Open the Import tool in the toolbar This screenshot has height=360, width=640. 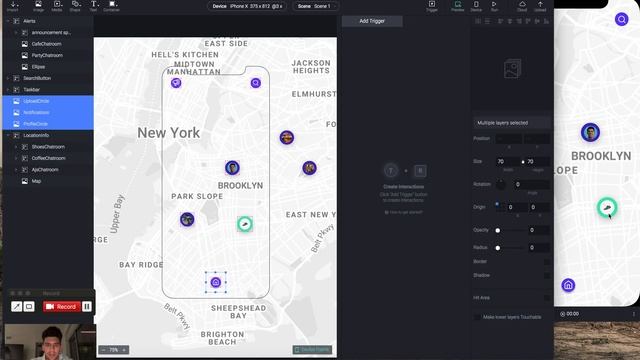click(13, 6)
